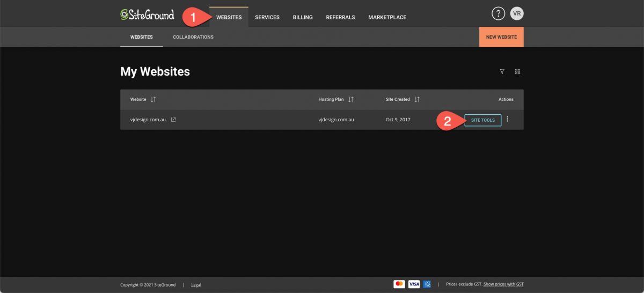Open Site Tools for vjdesign.com.au
The height and width of the screenshot is (293, 644).
(483, 120)
